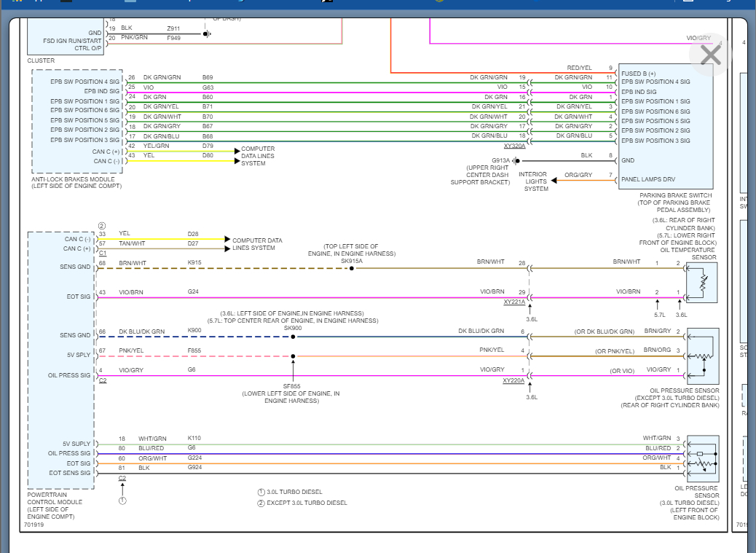Screen dimensions: 756x553
Task: Select the XY220A connector label
Action: [513, 380]
